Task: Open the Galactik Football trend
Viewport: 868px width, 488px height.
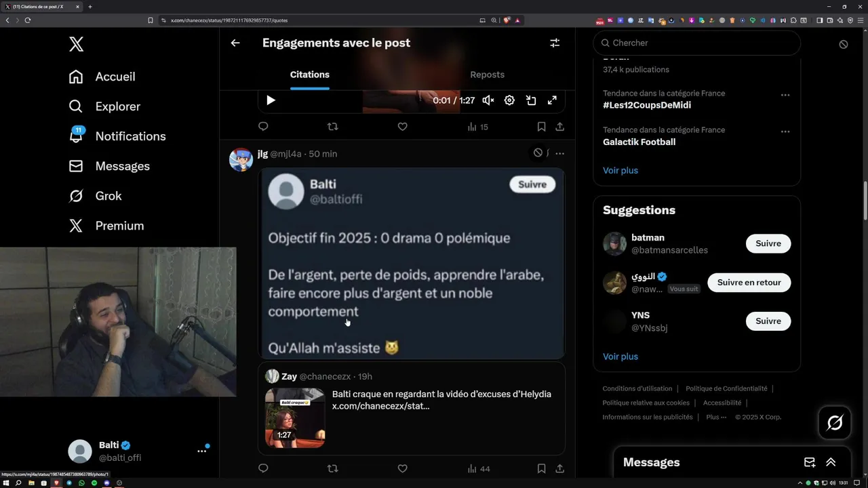Action: (x=639, y=142)
